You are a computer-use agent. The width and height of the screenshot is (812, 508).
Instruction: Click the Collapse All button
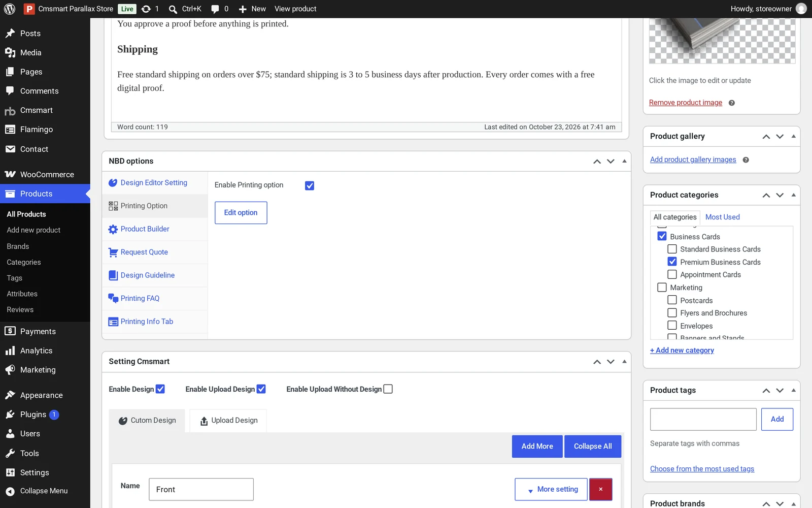592,447
